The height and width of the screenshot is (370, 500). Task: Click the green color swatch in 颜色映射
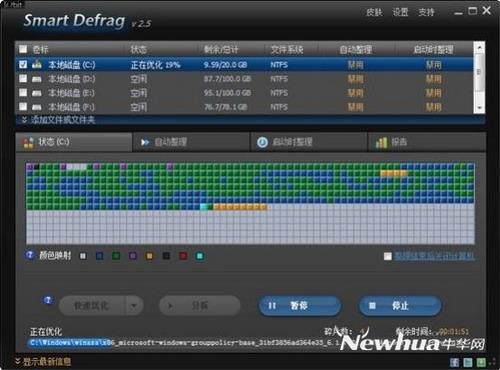click(116, 256)
